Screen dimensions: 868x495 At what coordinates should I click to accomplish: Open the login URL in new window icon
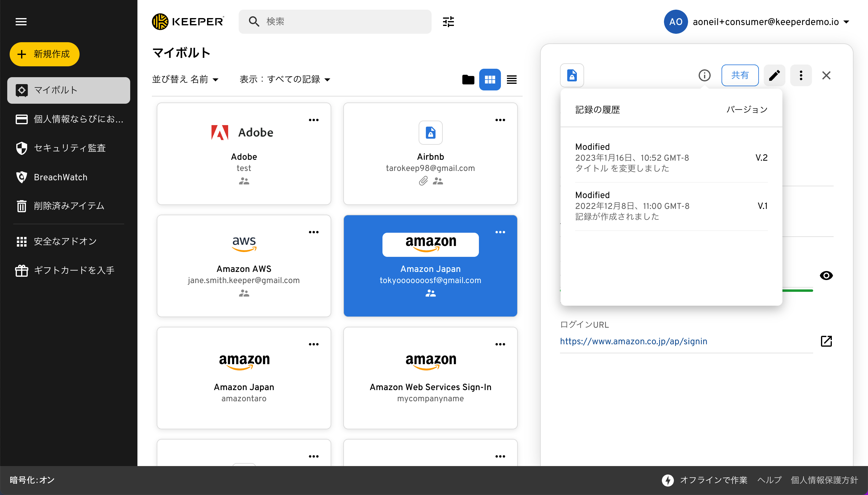826,341
